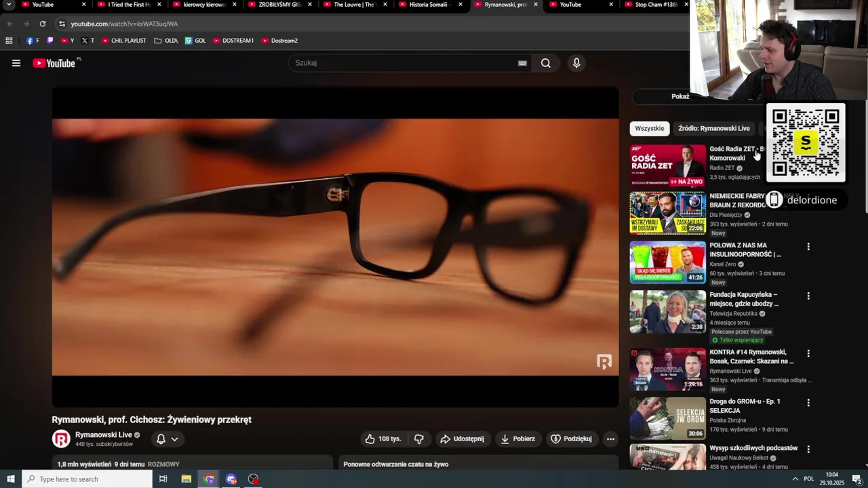868x488 pixels.
Task: Open the YouTube hamburger guide menu
Action: [x=16, y=63]
